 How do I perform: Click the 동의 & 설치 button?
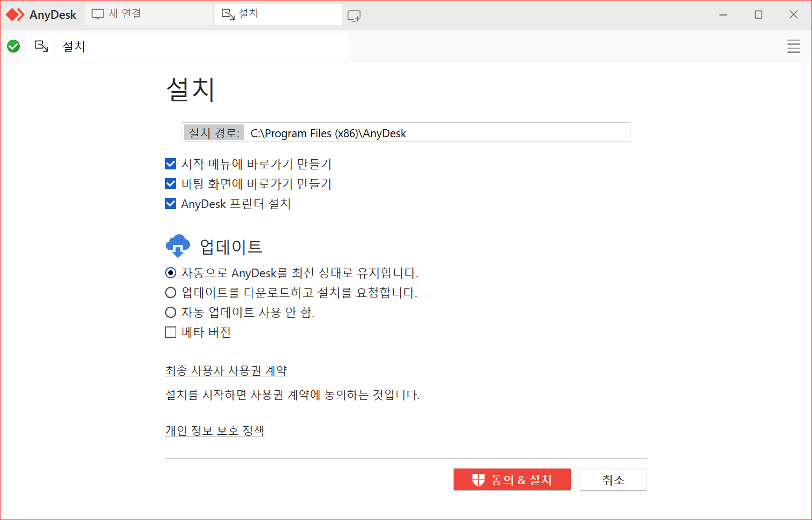(x=512, y=479)
